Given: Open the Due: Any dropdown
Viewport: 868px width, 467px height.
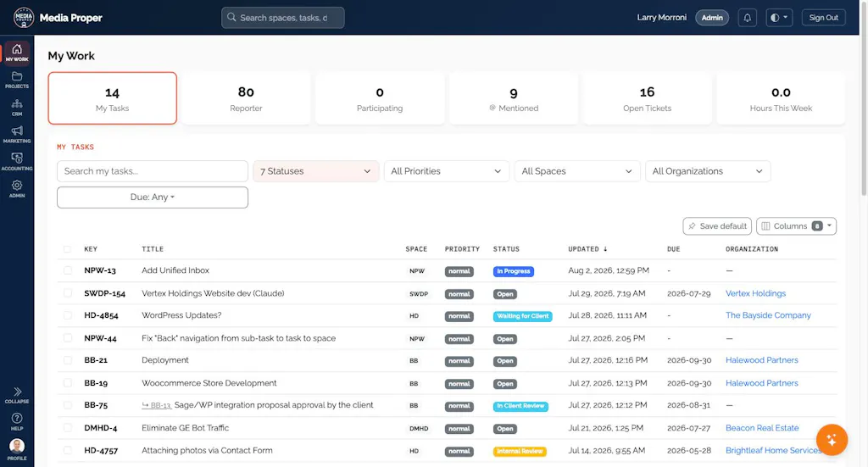Looking at the screenshot, I should 153,197.
